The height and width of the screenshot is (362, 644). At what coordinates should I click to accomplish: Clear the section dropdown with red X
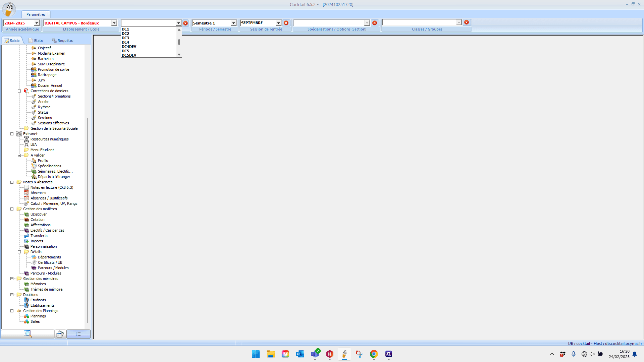(185, 23)
